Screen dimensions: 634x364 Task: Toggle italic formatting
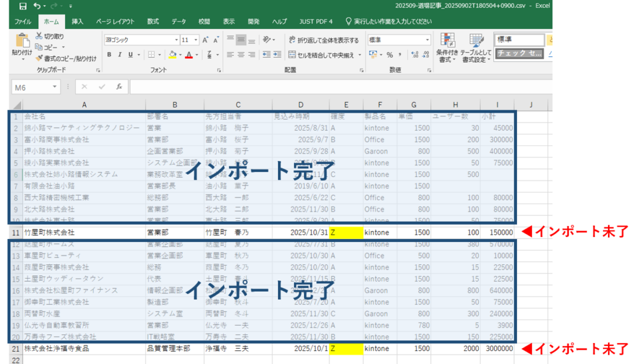[119, 55]
